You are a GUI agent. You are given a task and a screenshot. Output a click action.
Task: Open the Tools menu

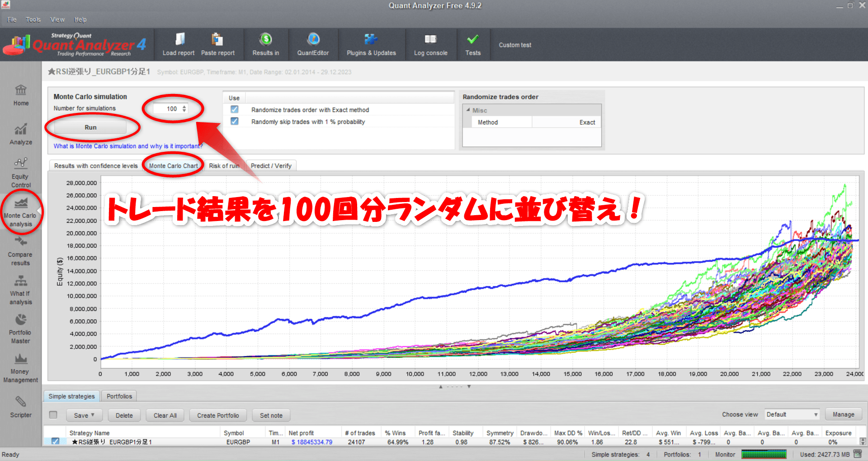point(33,19)
